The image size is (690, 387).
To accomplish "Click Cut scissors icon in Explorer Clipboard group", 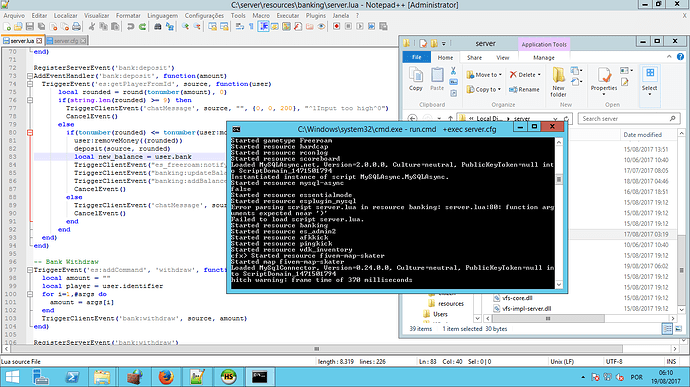I will tap(453, 71).
